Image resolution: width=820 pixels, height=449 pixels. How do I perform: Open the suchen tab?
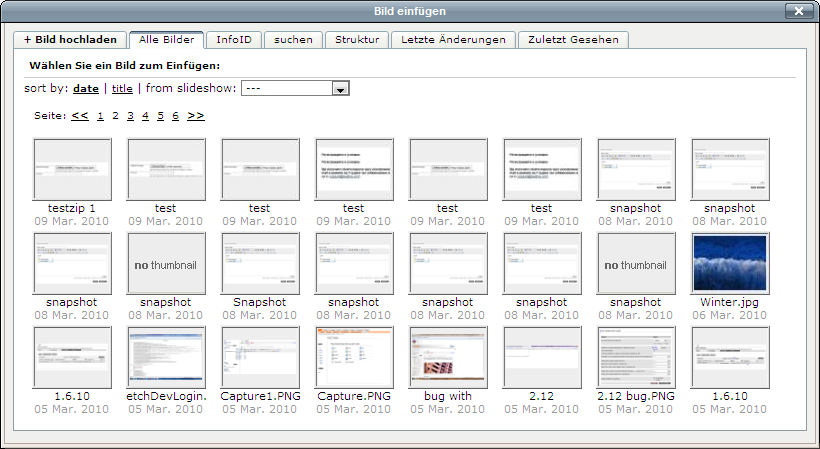[293, 40]
